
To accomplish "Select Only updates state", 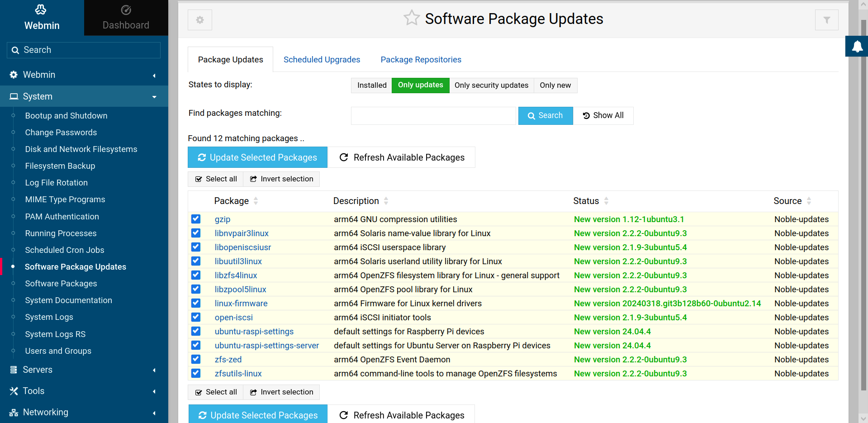I will click(x=420, y=85).
